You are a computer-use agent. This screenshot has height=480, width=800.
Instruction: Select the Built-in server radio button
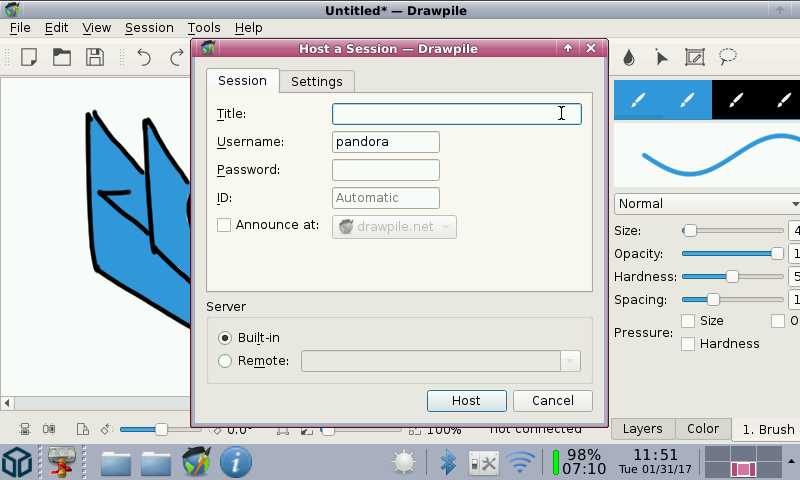tap(225, 338)
